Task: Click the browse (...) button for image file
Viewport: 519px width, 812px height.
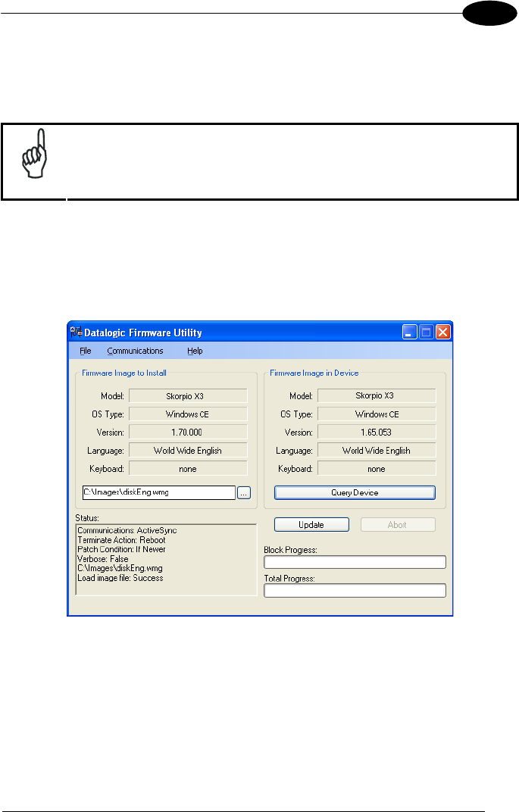Action: click(x=244, y=492)
